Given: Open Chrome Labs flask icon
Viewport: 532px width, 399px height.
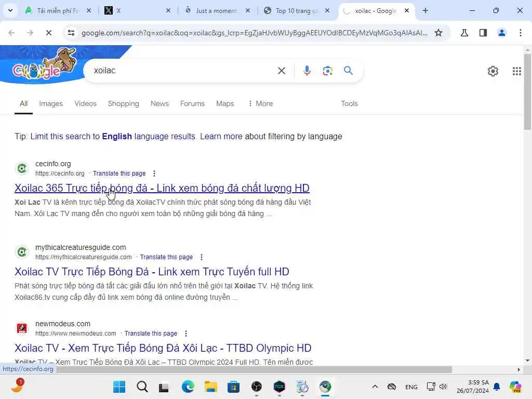Looking at the screenshot, I should pos(464,33).
